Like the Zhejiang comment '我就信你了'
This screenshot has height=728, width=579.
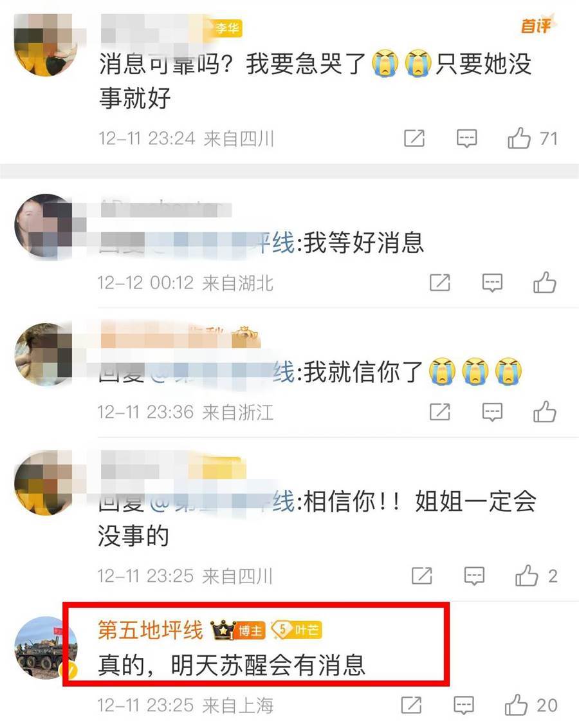coord(544,411)
